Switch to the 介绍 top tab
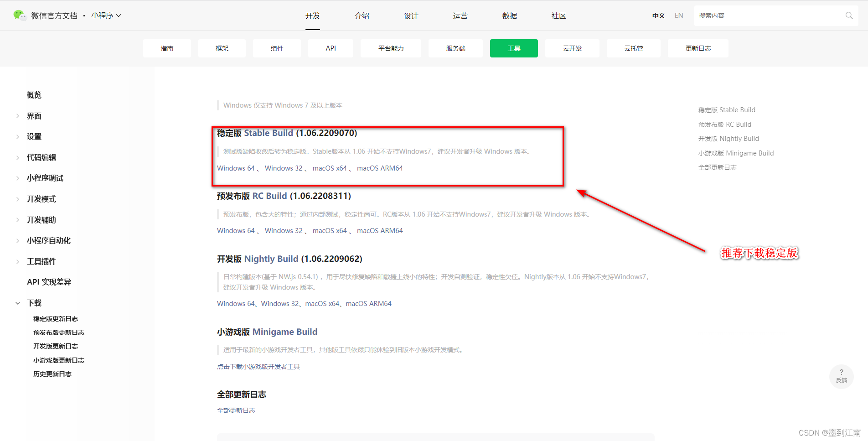Screen dimensions: 868x441 [362, 16]
